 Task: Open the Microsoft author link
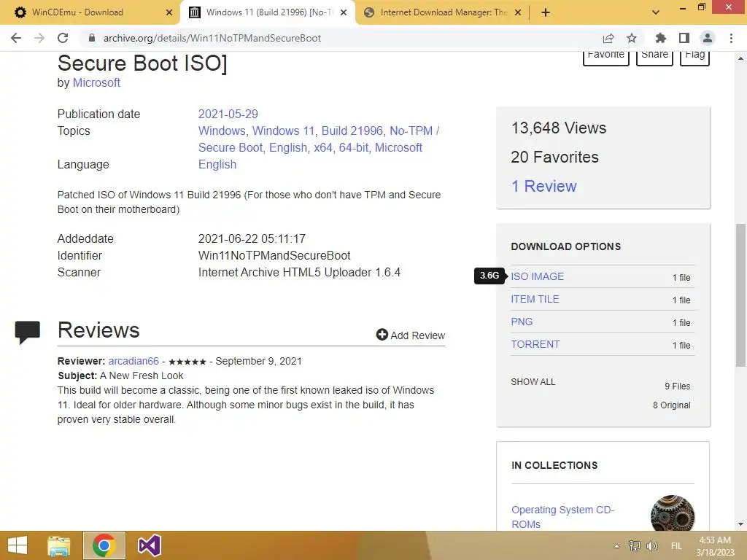click(x=96, y=83)
